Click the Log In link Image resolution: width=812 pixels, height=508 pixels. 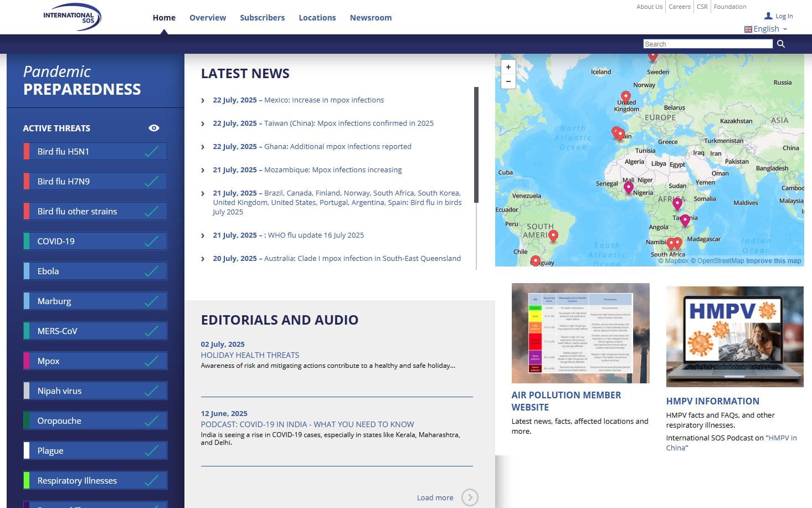pyautogui.click(x=783, y=16)
